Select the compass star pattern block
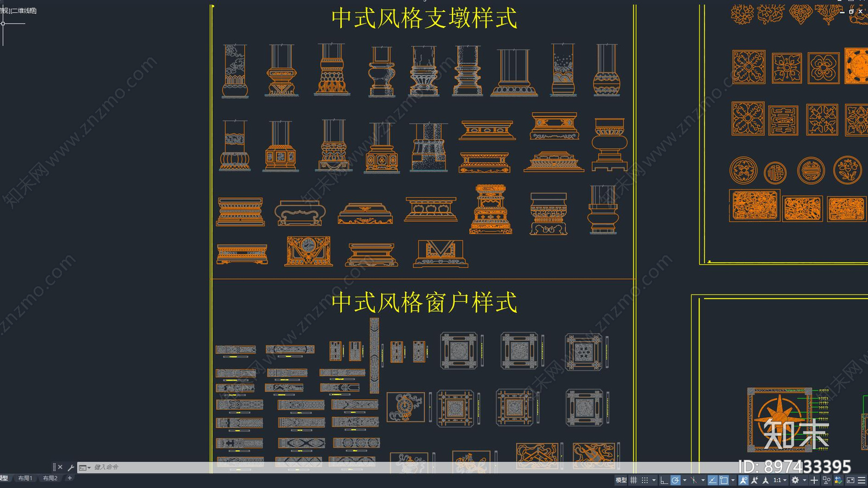 (x=780, y=420)
